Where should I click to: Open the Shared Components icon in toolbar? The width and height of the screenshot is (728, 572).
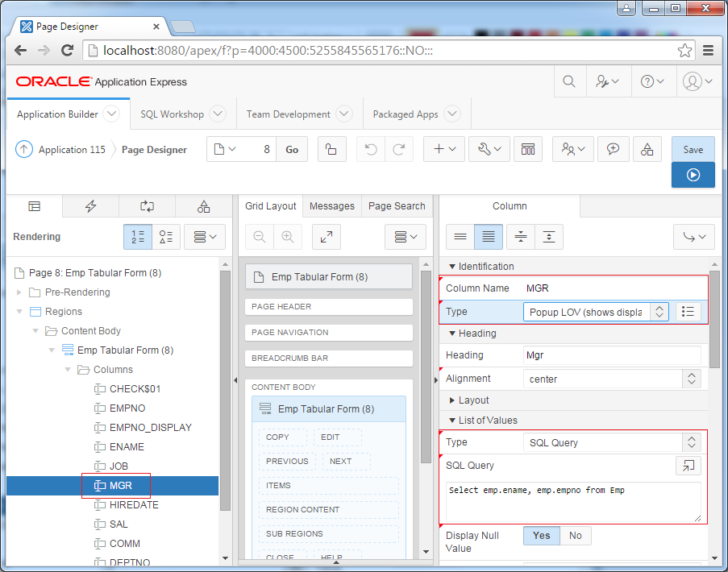point(647,149)
